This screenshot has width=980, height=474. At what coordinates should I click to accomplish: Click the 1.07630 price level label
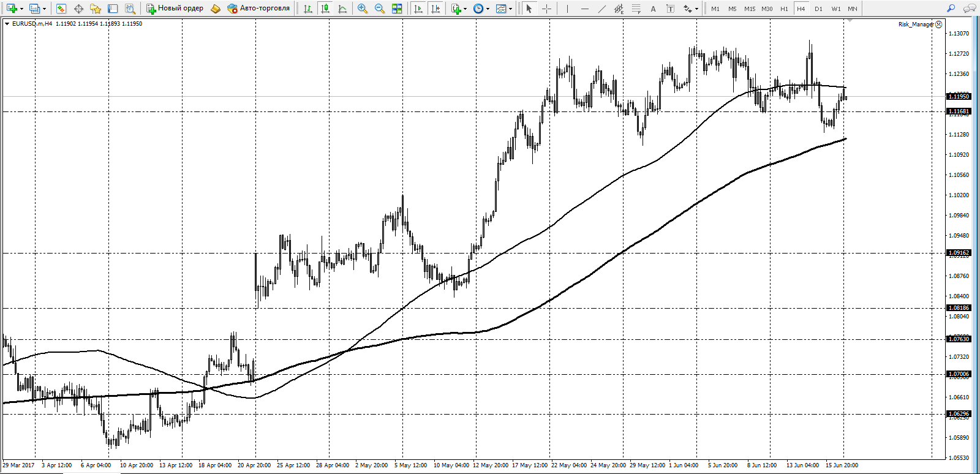pyautogui.click(x=959, y=339)
